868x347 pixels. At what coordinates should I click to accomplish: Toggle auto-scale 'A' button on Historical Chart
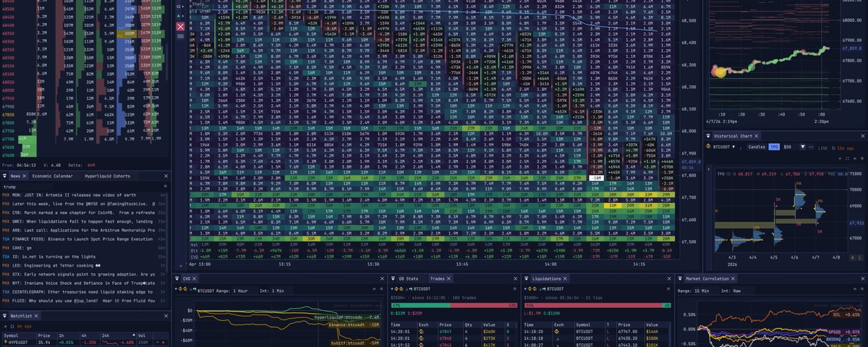click(853, 257)
